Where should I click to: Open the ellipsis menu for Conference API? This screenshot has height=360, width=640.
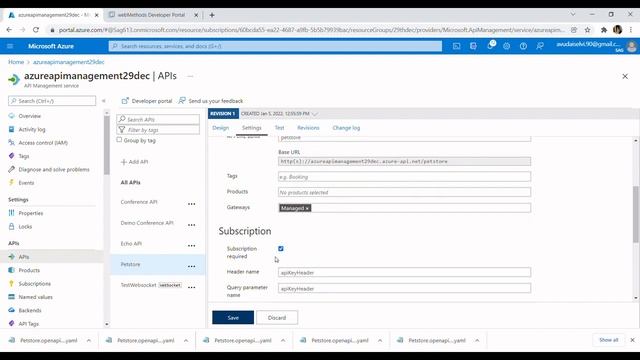191,204
